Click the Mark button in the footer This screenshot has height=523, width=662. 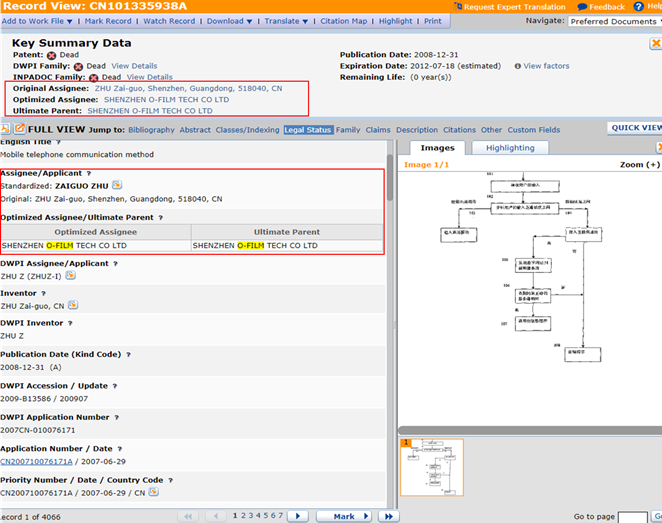(344, 516)
